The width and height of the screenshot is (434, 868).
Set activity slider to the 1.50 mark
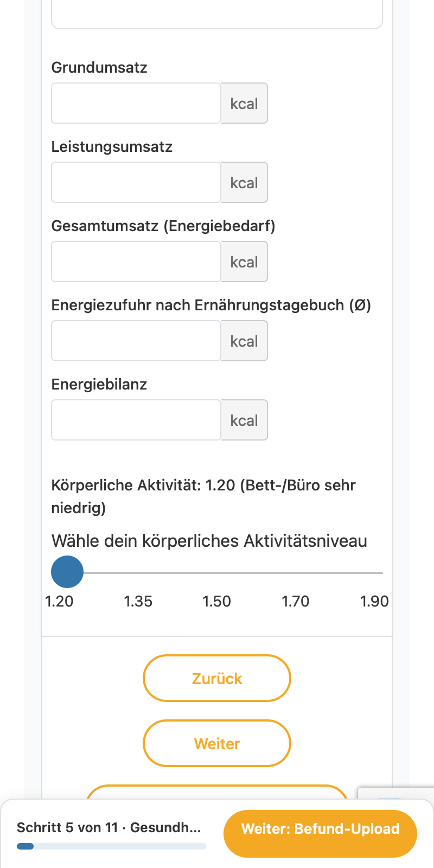click(217, 572)
